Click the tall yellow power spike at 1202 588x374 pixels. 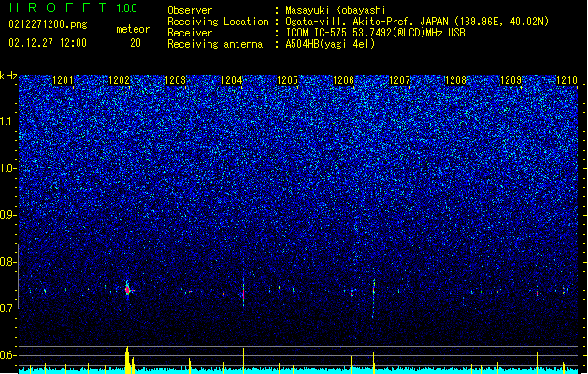pos(128,359)
